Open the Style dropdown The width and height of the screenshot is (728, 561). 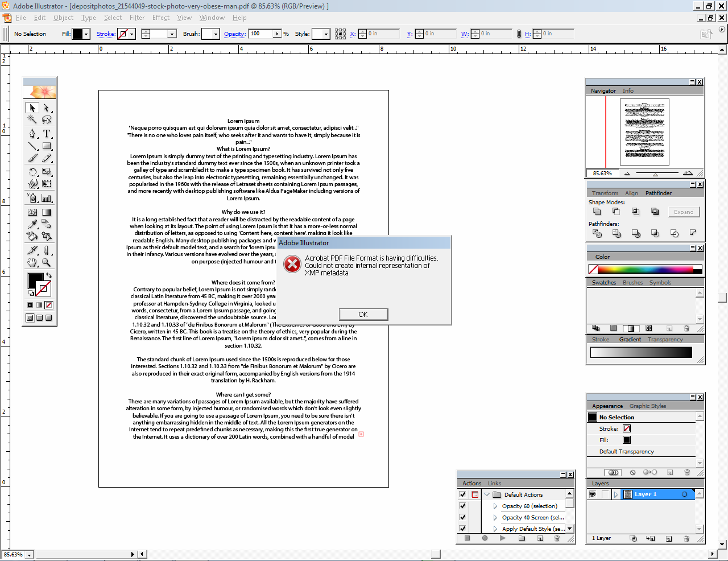[x=326, y=34]
